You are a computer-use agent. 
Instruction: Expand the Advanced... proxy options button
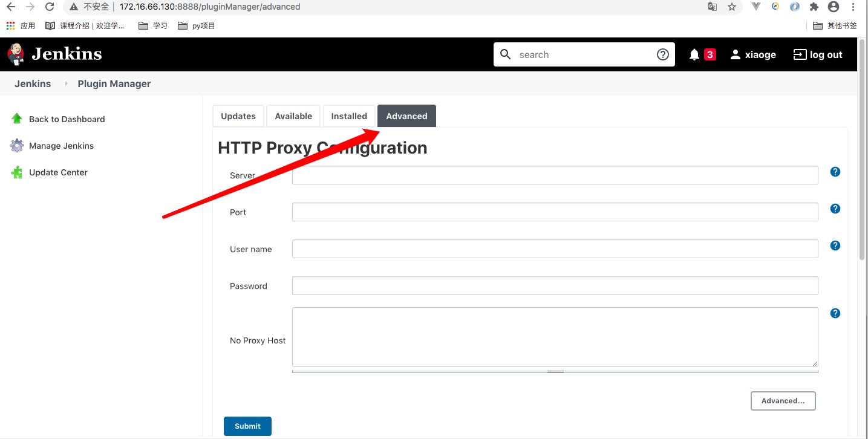(783, 401)
